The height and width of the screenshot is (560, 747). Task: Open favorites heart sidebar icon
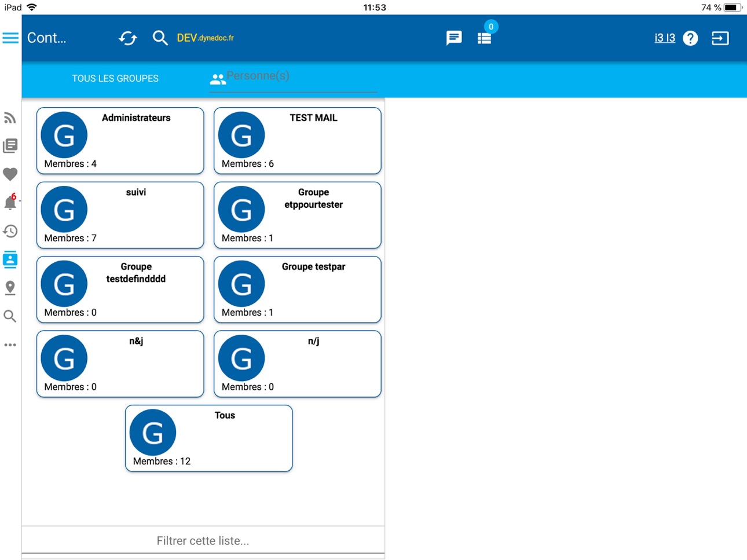click(10, 174)
